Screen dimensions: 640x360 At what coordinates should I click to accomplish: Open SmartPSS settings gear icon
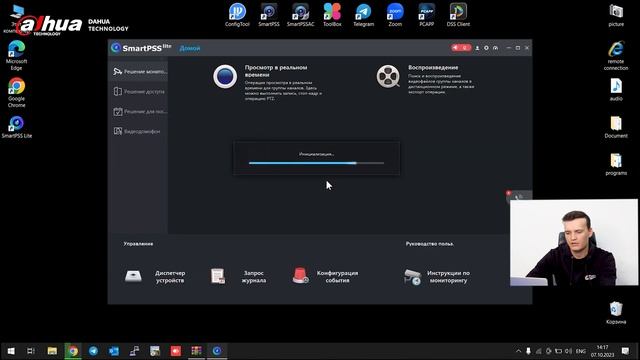(x=486, y=48)
